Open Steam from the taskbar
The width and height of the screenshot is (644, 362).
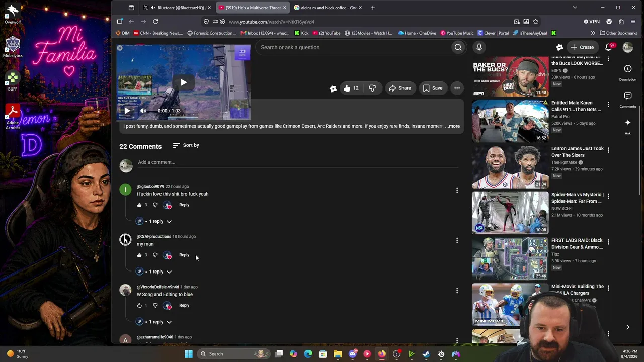[x=426, y=354]
